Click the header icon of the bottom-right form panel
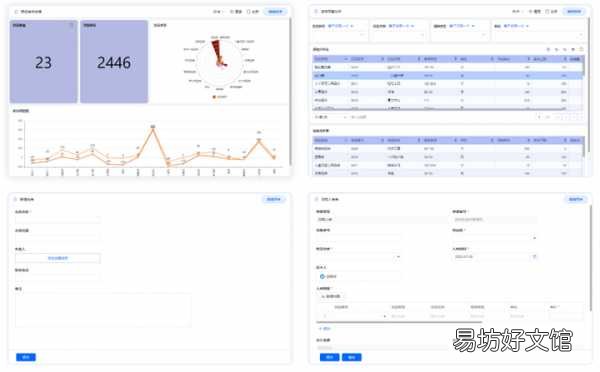The width and height of the screenshot is (600, 372). 316,199
